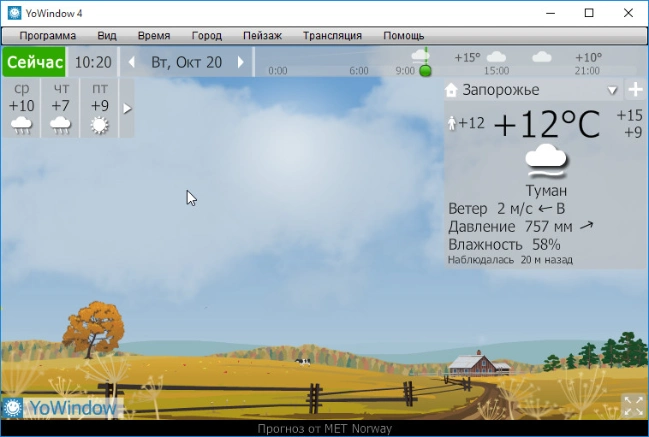Open the Город menu
This screenshot has width=649, height=437.
[x=207, y=36]
